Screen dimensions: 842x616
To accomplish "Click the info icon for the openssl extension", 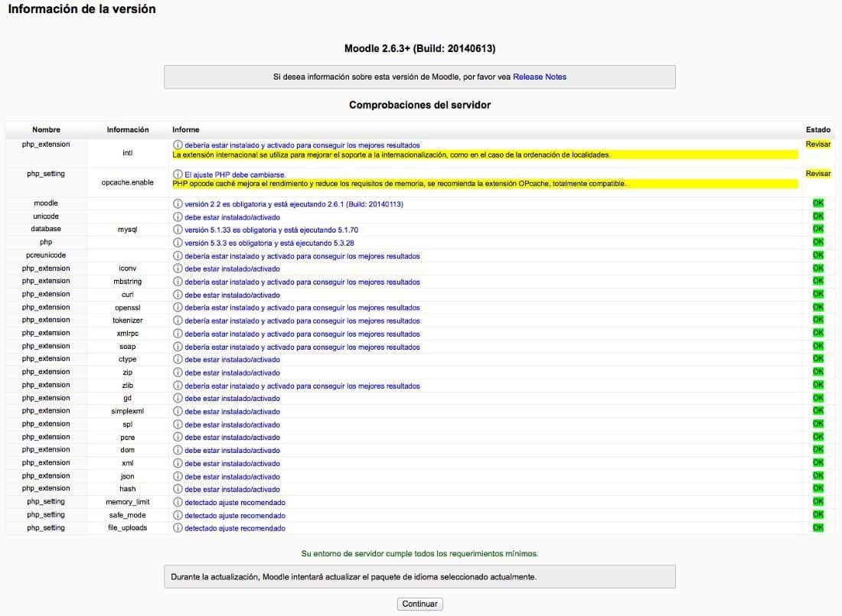I will click(178, 308).
